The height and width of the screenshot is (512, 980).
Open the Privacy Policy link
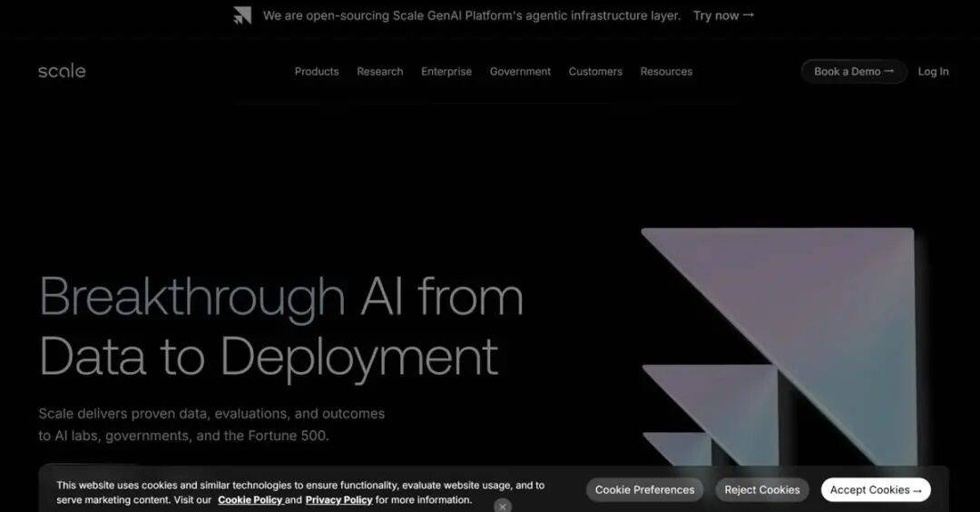click(338, 500)
